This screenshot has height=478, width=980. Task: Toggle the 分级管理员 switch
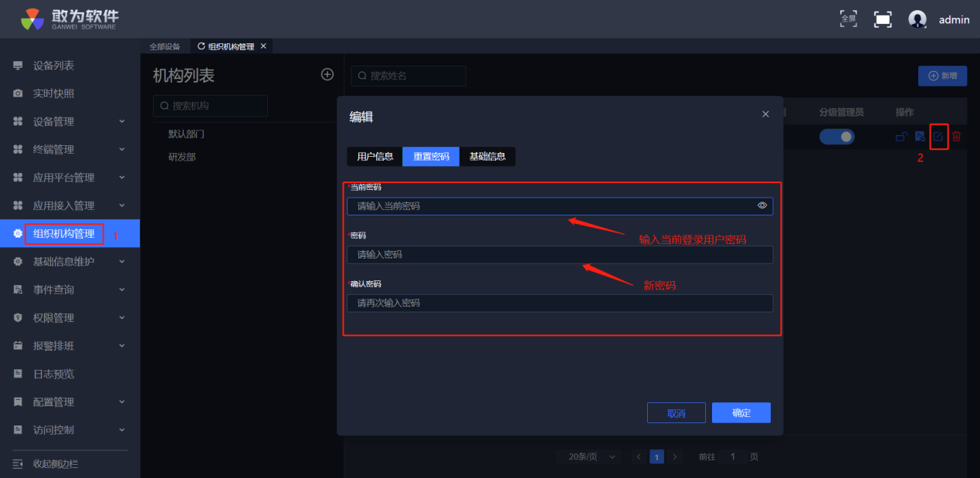point(837,137)
